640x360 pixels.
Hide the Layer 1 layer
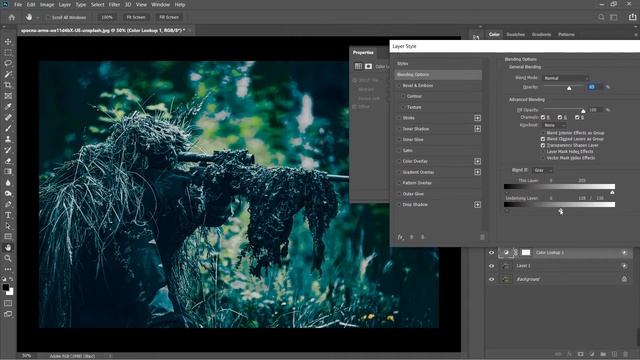(491, 266)
